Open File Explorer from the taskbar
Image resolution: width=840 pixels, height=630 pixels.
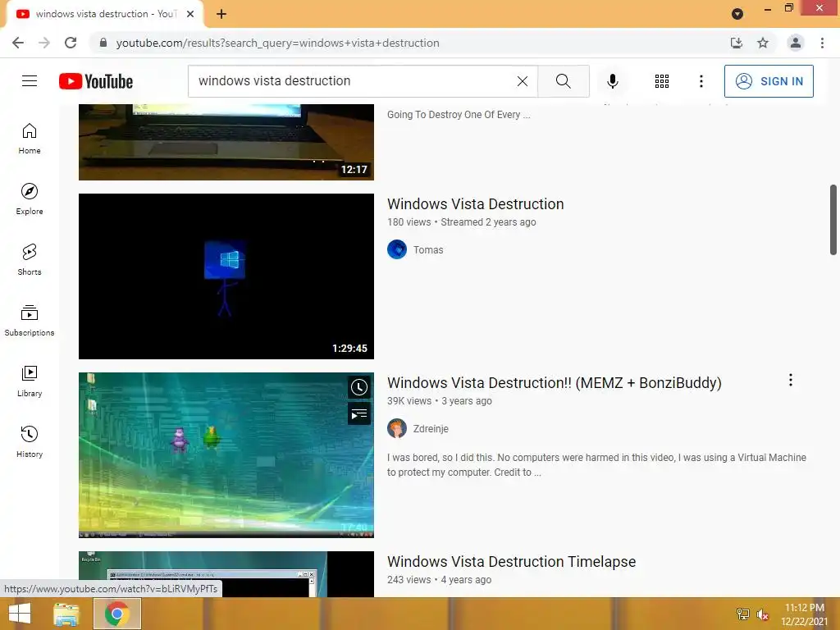click(66, 614)
